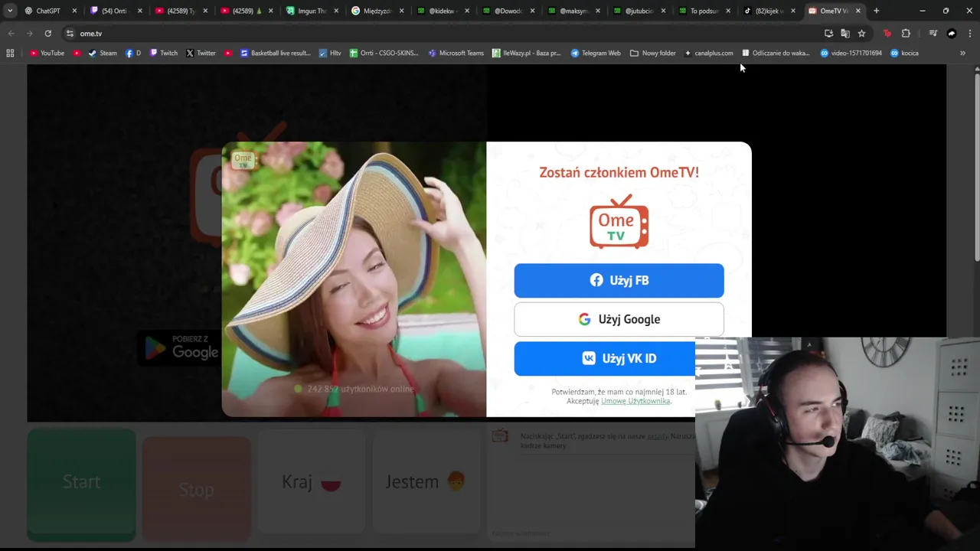The width and height of the screenshot is (980, 551).
Task: Open the IleWazy.pl bookmark
Action: (527, 53)
